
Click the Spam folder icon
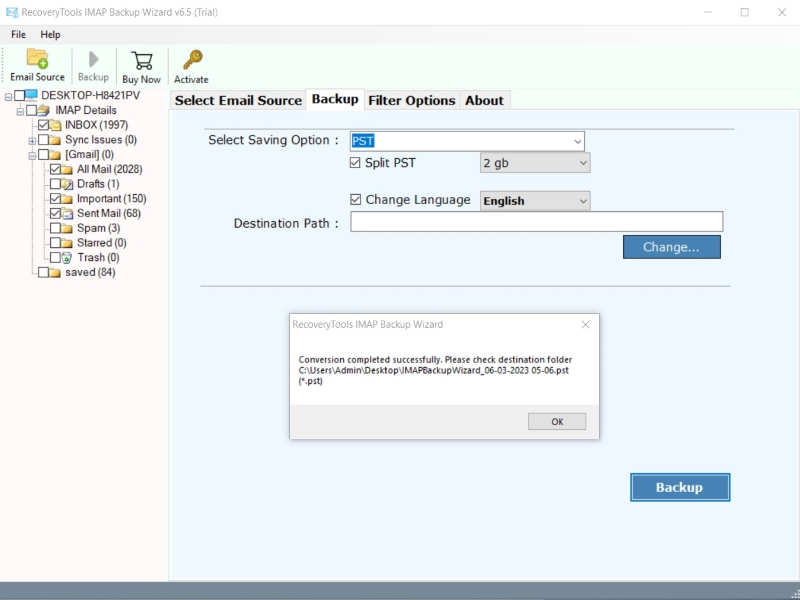point(67,228)
